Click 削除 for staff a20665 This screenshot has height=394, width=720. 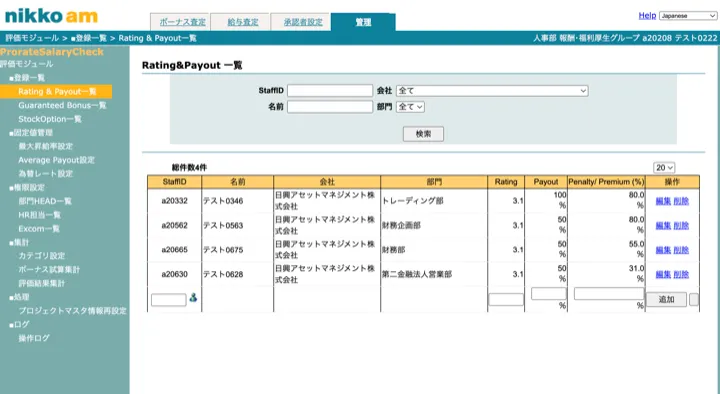tap(681, 250)
